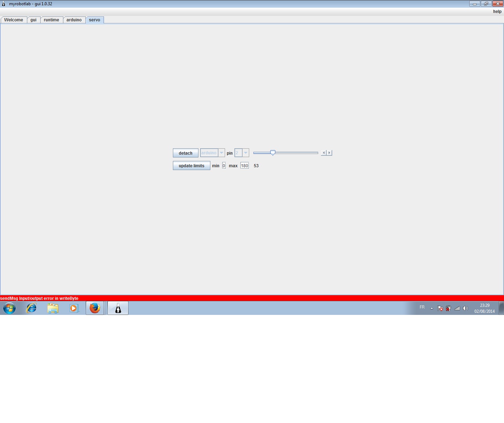Expand the arduino controller dropdown

(x=221, y=153)
